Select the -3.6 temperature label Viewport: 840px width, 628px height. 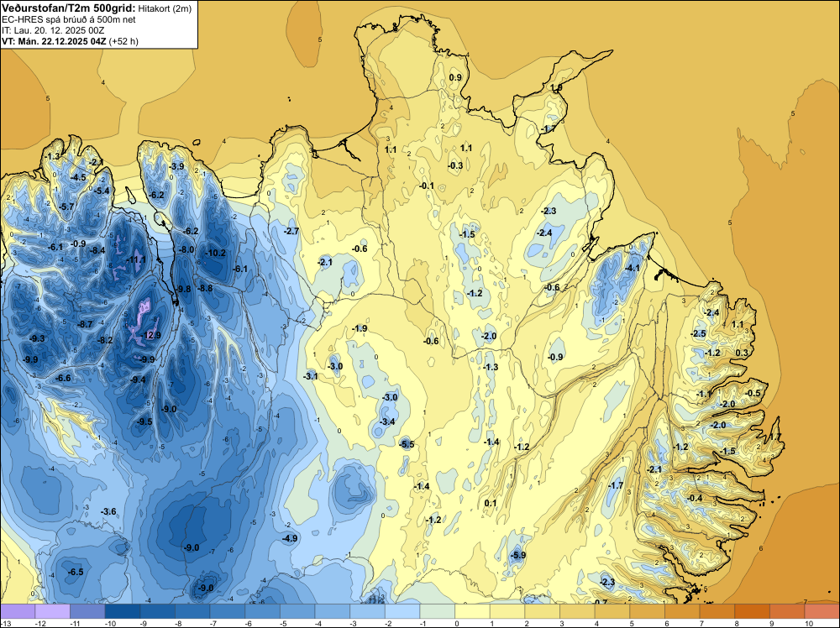pyautogui.click(x=108, y=511)
